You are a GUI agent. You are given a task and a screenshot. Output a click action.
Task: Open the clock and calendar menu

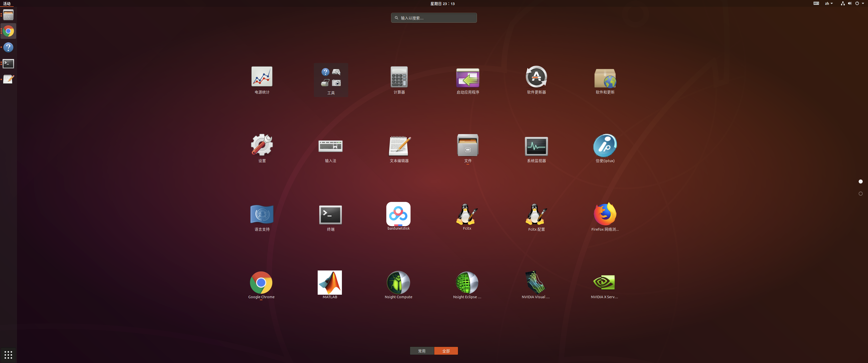[442, 3]
